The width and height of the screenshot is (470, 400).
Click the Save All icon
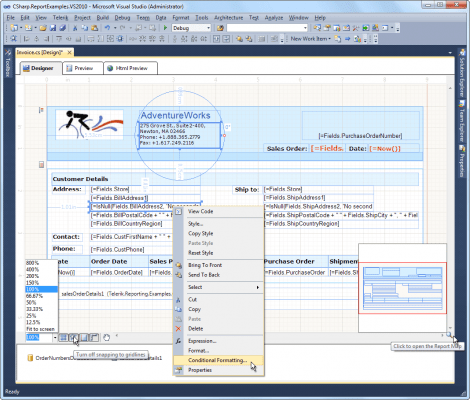pyautogui.click(x=62, y=28)
